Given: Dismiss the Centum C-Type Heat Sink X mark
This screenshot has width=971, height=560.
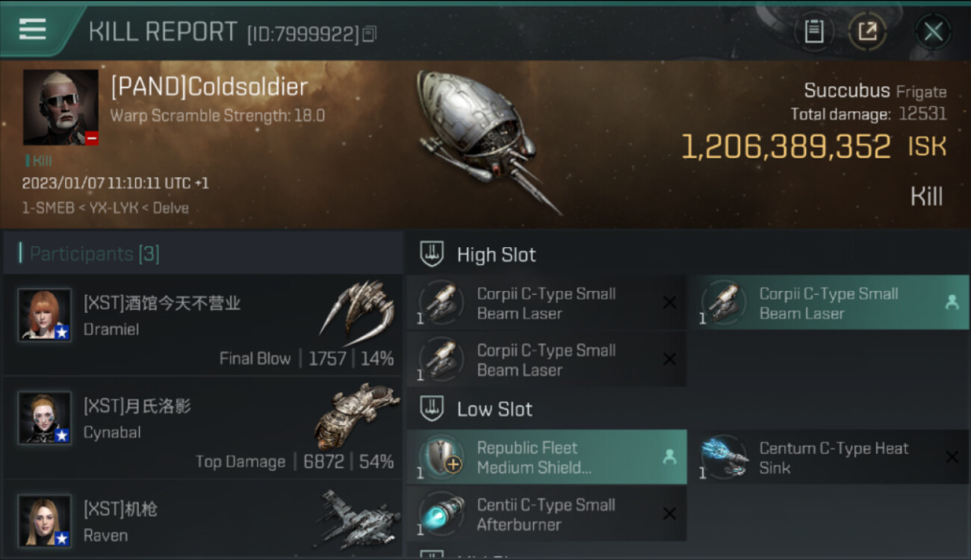Looking at the screenshot, I should click(x=952, y=457).
